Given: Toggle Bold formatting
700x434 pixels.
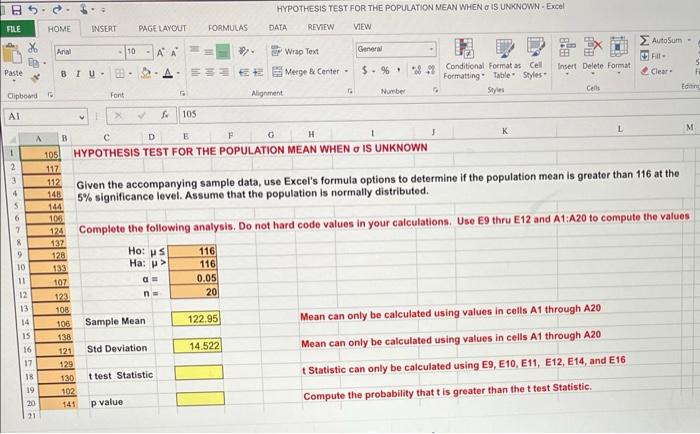Looking at the screenshot, I should pyautogui.click(x=64, y=74).
